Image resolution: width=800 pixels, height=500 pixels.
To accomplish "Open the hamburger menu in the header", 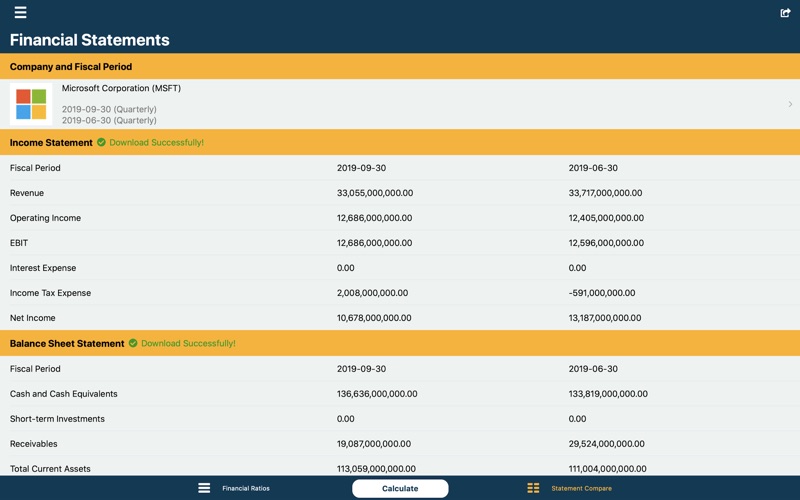I will pyautogui.click(x=20, y=12).
